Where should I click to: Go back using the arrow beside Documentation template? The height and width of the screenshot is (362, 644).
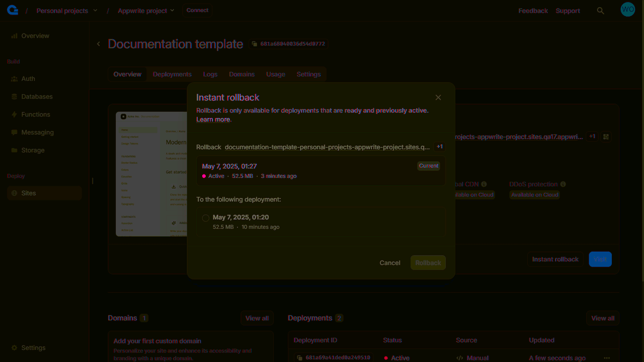tap(99, 44)
